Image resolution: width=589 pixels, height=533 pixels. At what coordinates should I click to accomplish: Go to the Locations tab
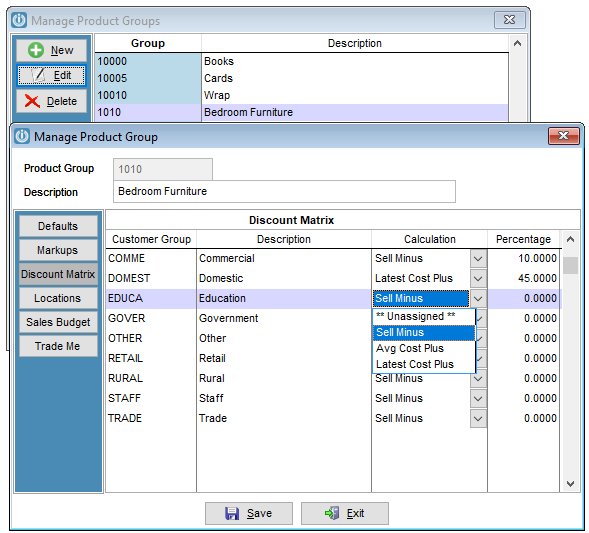click(58, 298)
